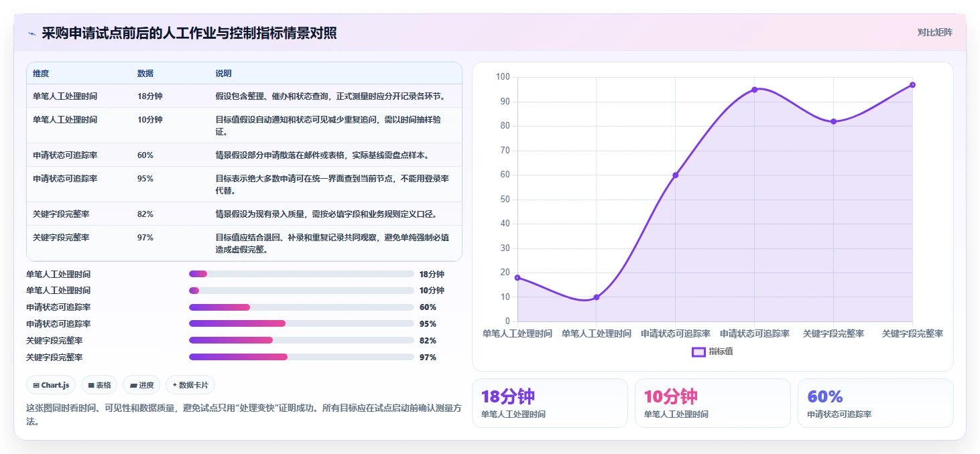The width and height of the screenshot is (980, 454).
Task: Open the 60% 申请状态可追踪率 data card
Action: click(x=875, y=403)
